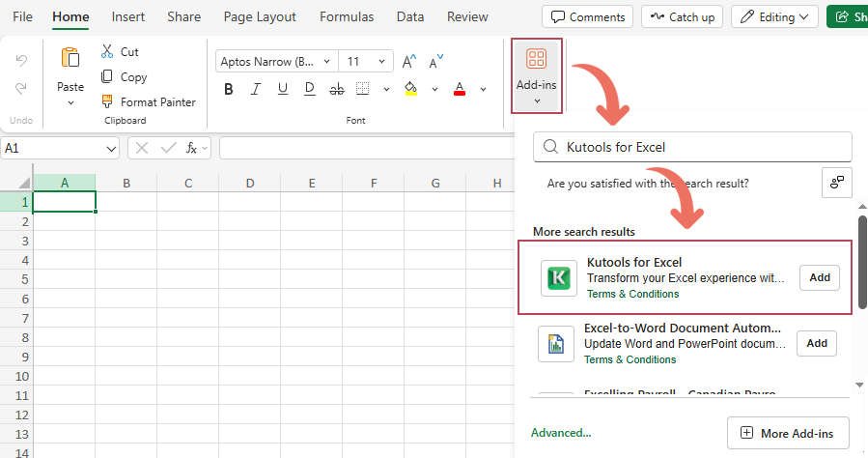Add the Kutools for Excel add-in
Screen dimensions: 868x458
(x=820, y=277)
